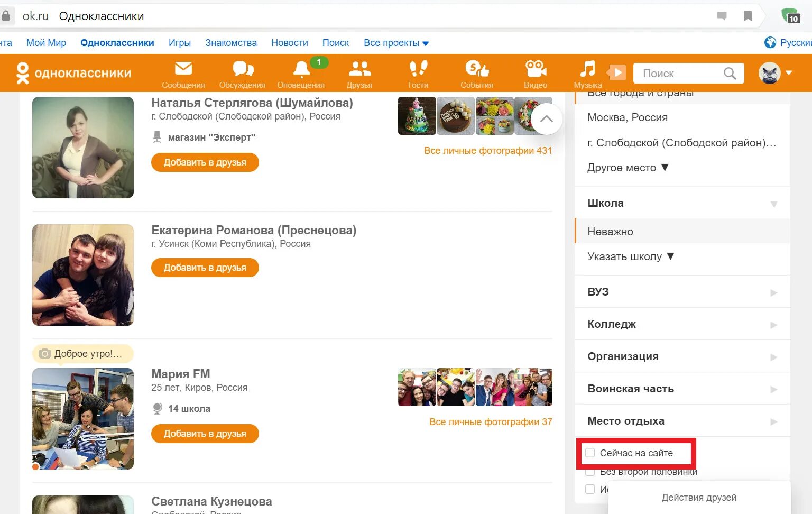Go to Мой Мир
Screen dimensions: 812x514
(x=46, y=43)
